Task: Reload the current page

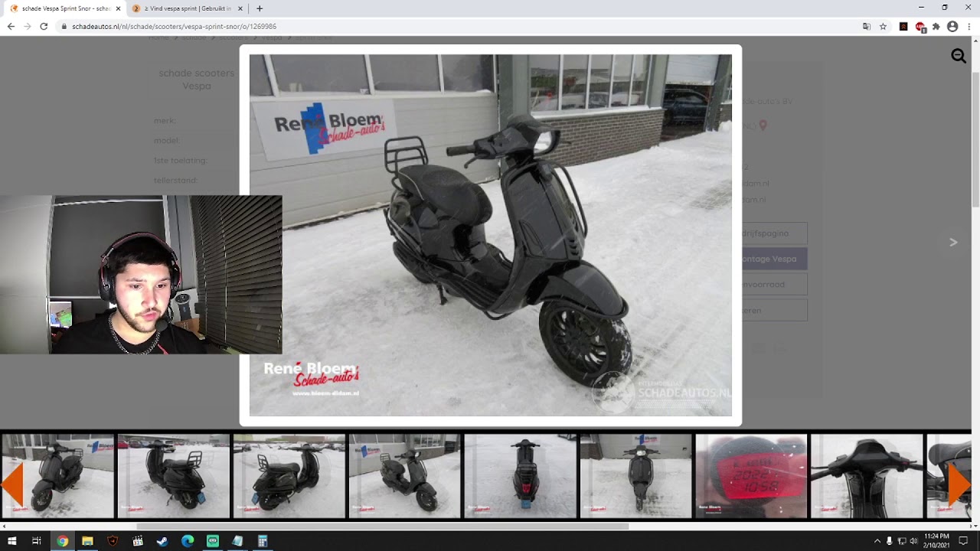Action: 44,26
